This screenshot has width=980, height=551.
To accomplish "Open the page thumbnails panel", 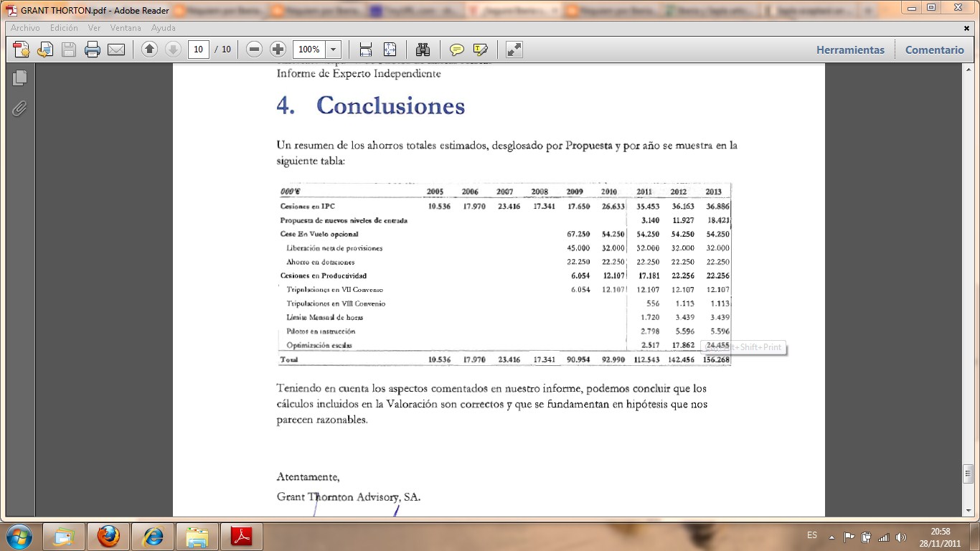I will tap(19, 77).
